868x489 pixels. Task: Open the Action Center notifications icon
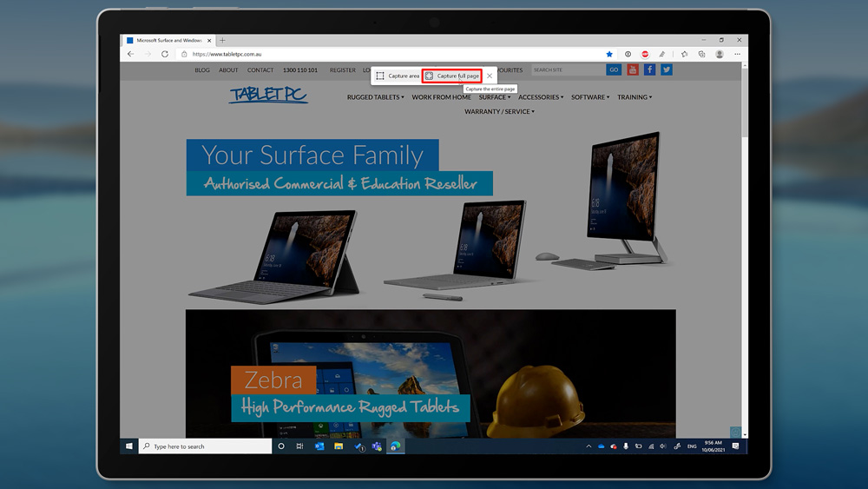pyautogui.click(x=736, y=446)
